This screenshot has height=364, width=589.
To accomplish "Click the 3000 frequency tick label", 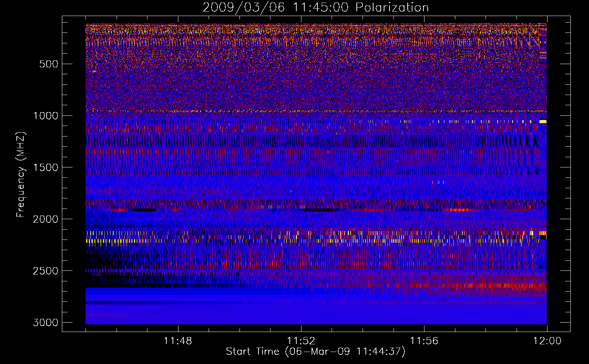I will pyautogui.click(x=46, y=323).
